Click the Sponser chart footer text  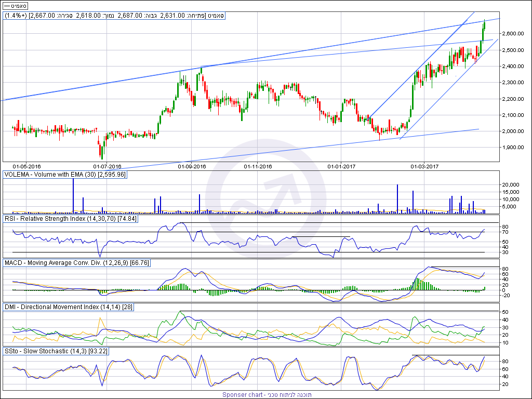[x=267, y=395]
